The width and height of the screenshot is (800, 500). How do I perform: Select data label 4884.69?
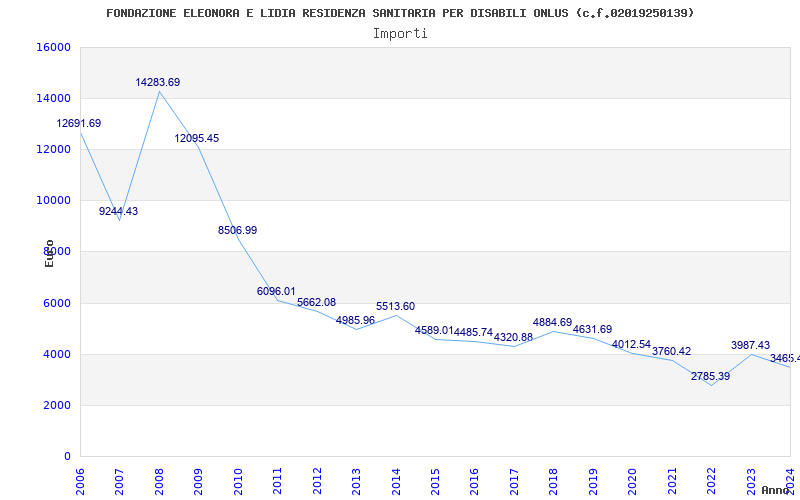(553, 322)
